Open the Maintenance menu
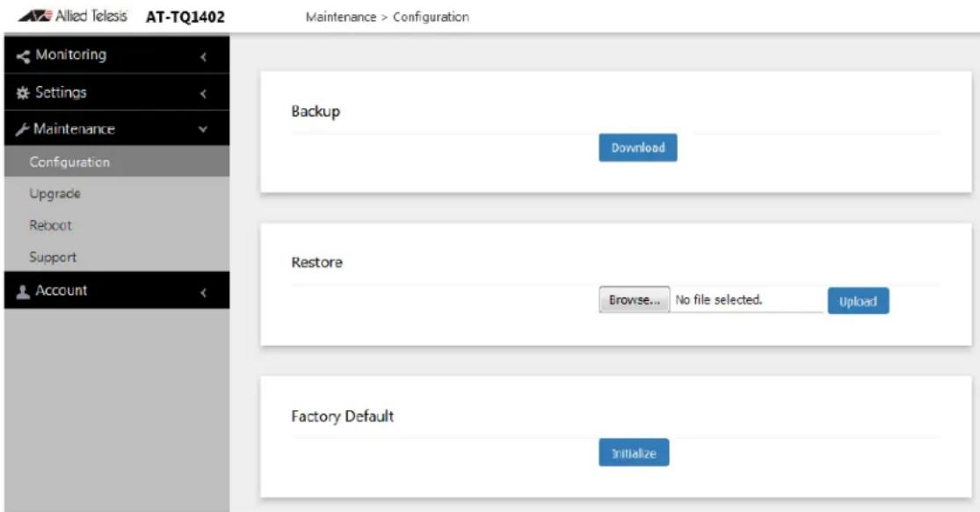Image resolution: width=980 pixels, height=512 pixels. [x=117, y=129]
